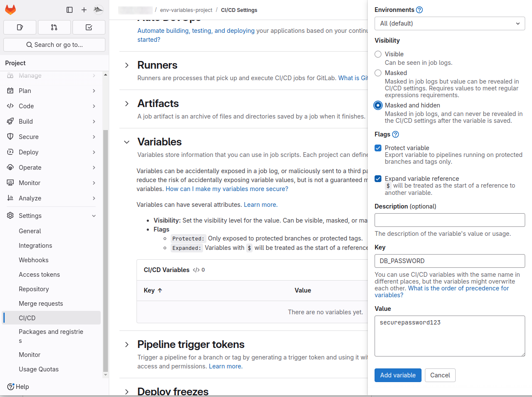
Task: Click the sidebar vertical scrollbar
Action: coord(106,251)
